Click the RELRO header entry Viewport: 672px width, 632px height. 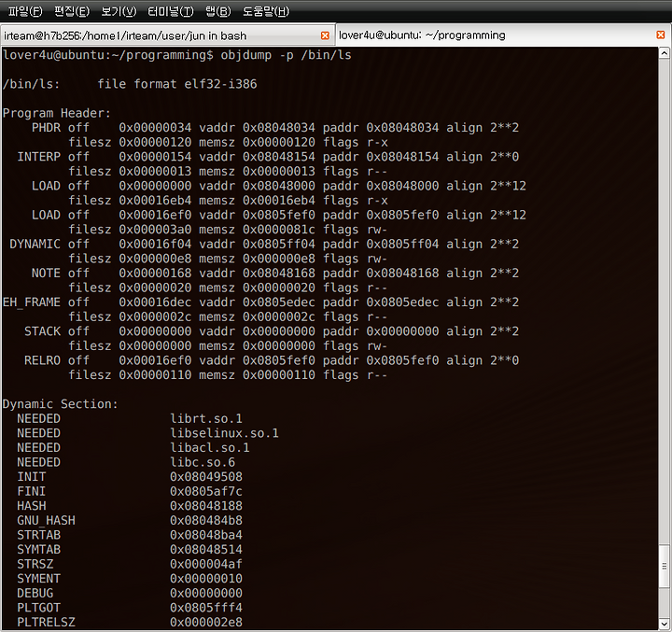(42, 360)
